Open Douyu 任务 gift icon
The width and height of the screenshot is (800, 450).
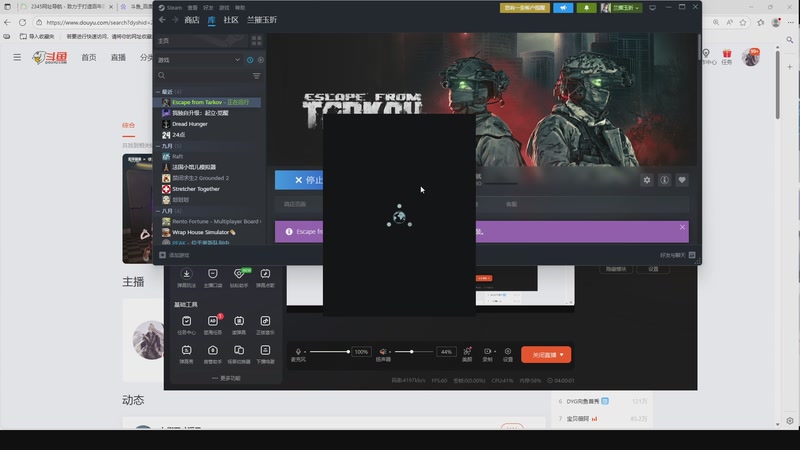pos(727,57)
